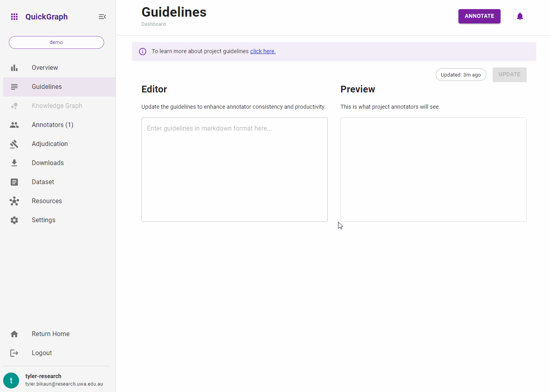Select the Resources cluster icon
Screen dimensions: 549x392
[14, 201]
